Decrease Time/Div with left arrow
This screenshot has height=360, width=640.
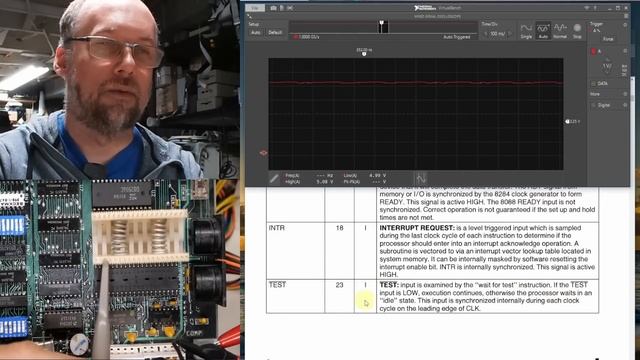(x=486, y=33)
